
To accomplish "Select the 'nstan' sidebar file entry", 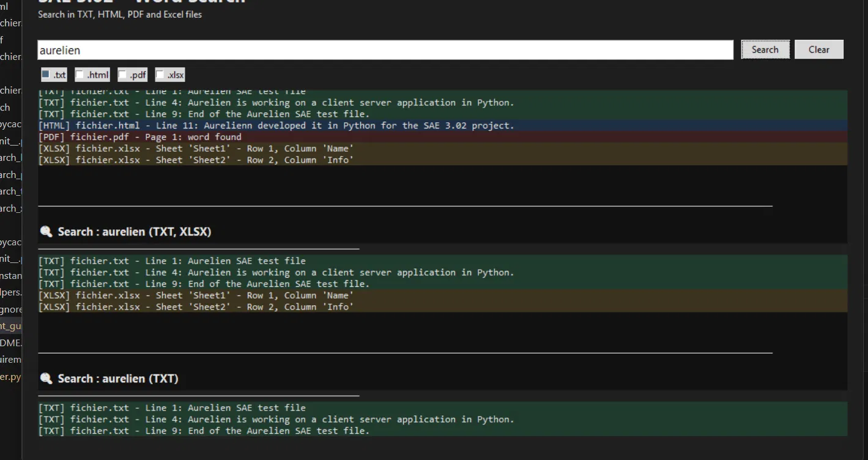I will point(10,276).
